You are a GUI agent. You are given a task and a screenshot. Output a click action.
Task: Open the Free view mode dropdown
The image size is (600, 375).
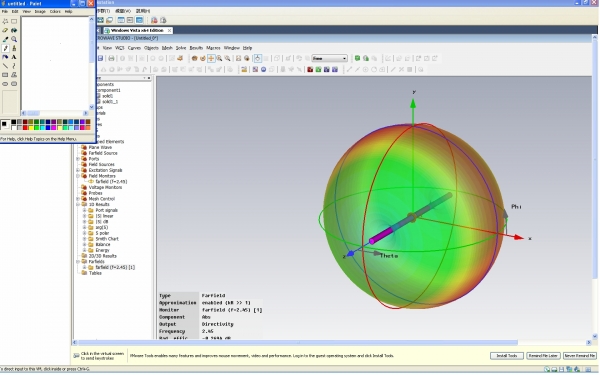tap(329, 58)
